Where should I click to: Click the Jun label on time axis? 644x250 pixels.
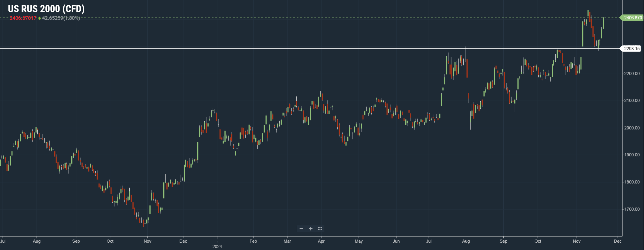396,241
